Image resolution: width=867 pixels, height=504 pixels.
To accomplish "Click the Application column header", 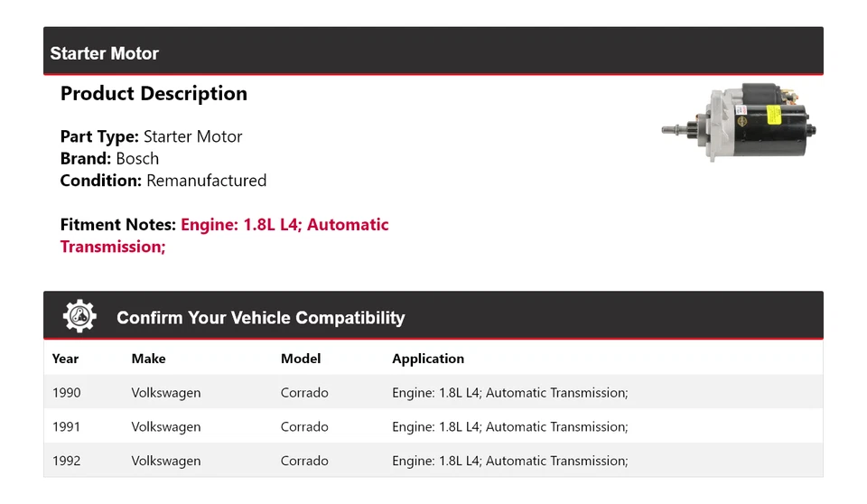I will [x=428, y=359].
